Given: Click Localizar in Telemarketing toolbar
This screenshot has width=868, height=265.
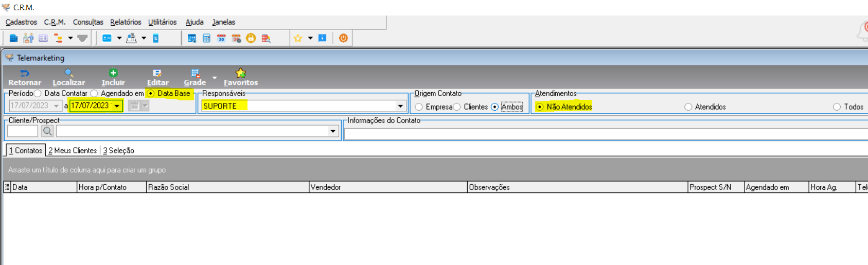Looking at the screenshot, I should (x=69, y=78).
